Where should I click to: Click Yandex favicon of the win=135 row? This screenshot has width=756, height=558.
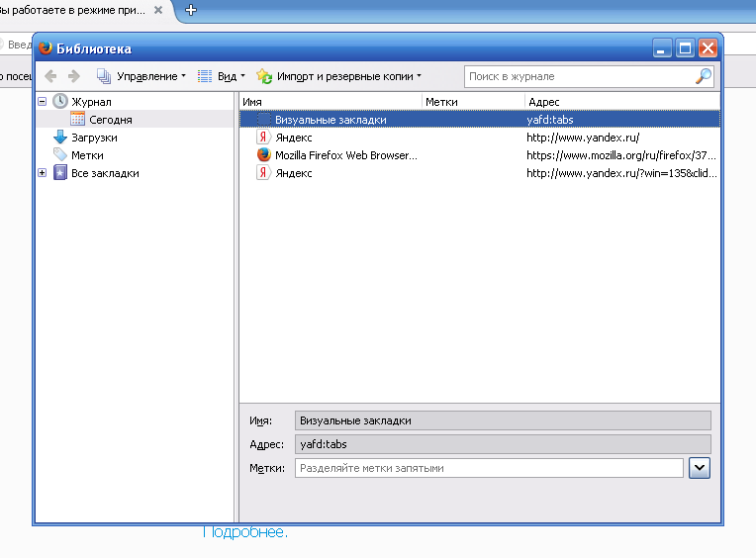pyautogui.click(x=263, y=172)
